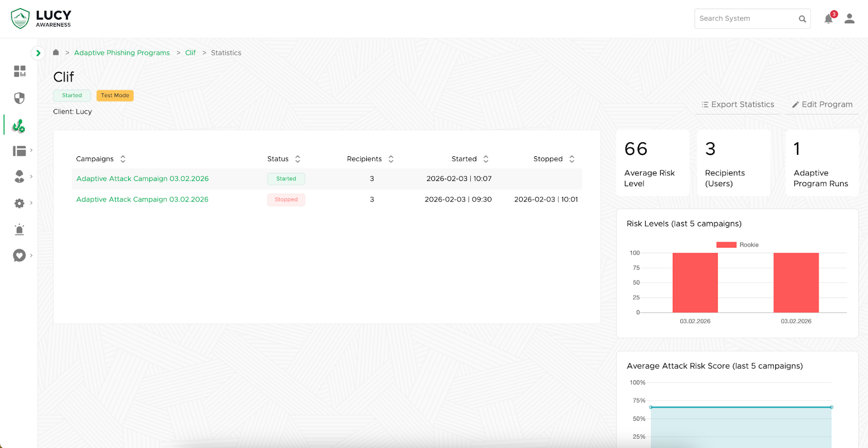Click the Edit Program button
This screenshot has height=448, width=868.
(x=822, y=104)
